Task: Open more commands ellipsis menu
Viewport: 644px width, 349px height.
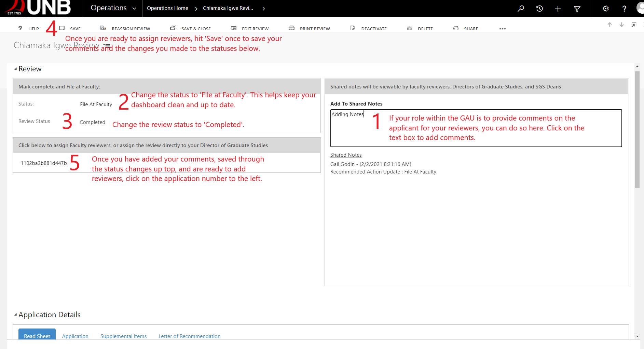Action: click(502, 28)
